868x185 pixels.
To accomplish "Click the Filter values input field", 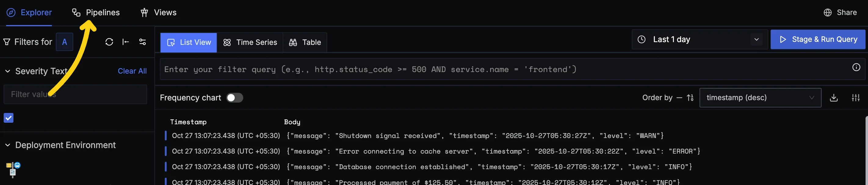I will 75,94.
